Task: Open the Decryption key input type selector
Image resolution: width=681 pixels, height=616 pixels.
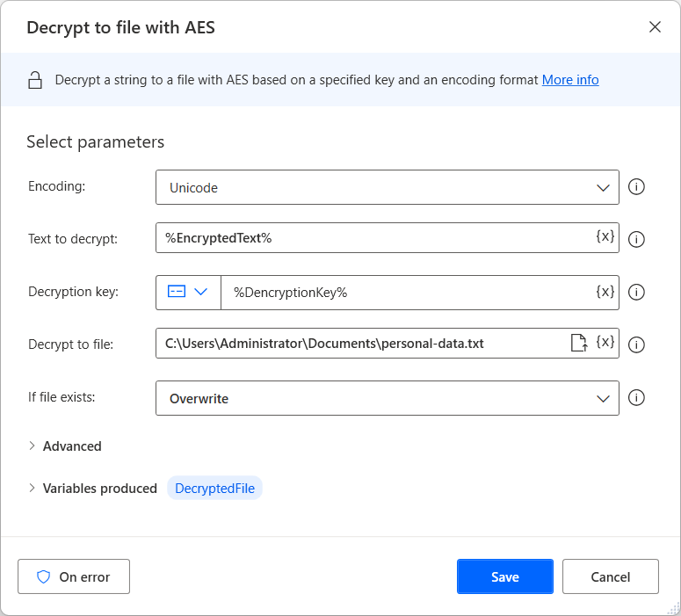Action: pyautogui.click(x=188, y=292)
